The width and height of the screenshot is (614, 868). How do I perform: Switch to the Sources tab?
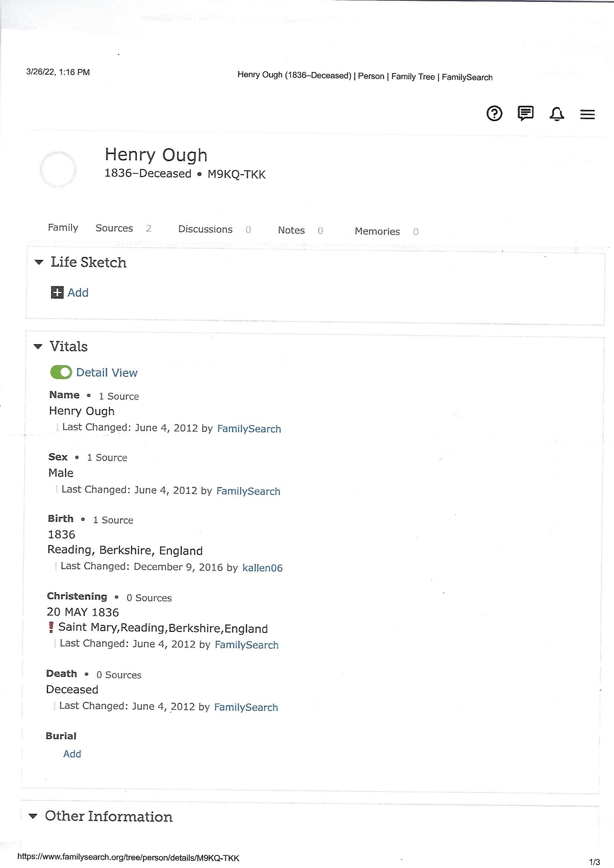click(114, 228)
